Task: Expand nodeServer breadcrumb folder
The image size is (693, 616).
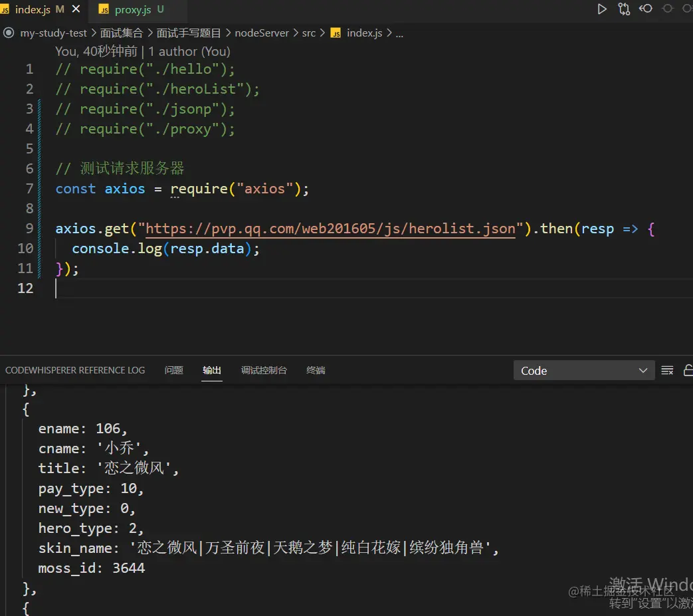Action: 262,33
